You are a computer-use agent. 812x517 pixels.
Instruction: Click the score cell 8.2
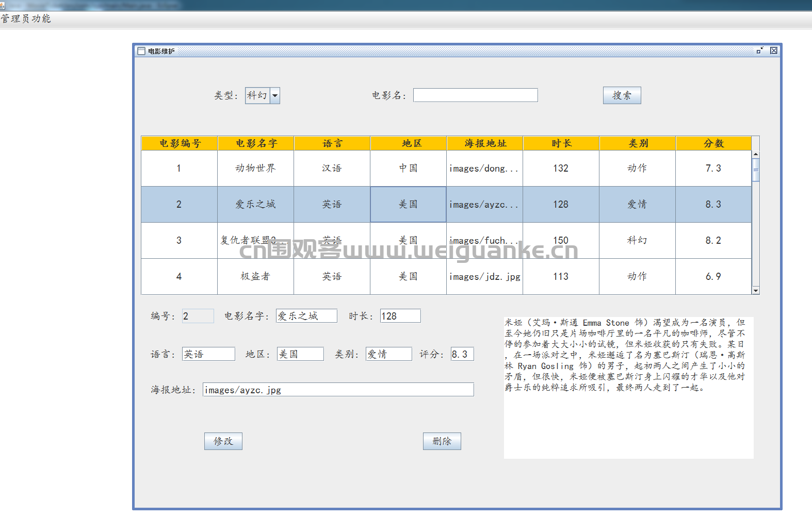[x=714, y=241]
